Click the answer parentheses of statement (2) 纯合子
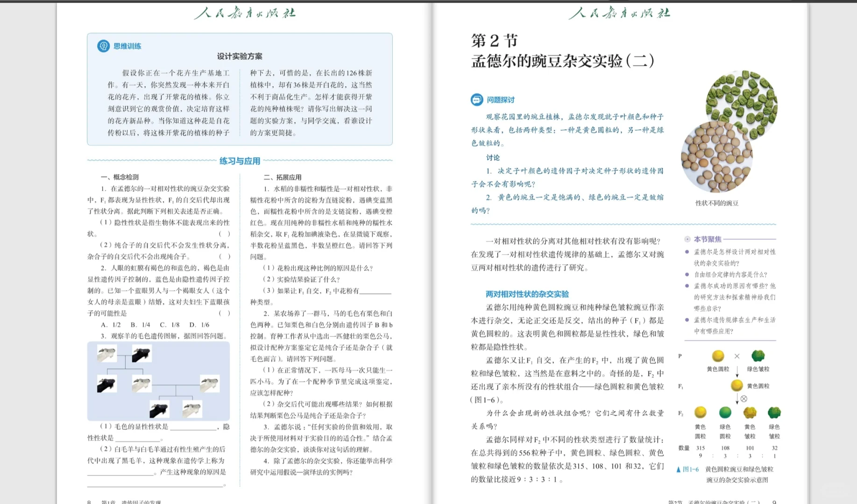 [x=225, y=256]
